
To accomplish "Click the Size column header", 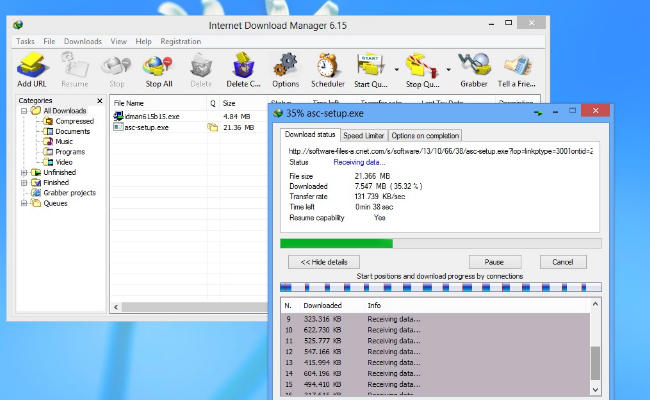I will 243,103.
